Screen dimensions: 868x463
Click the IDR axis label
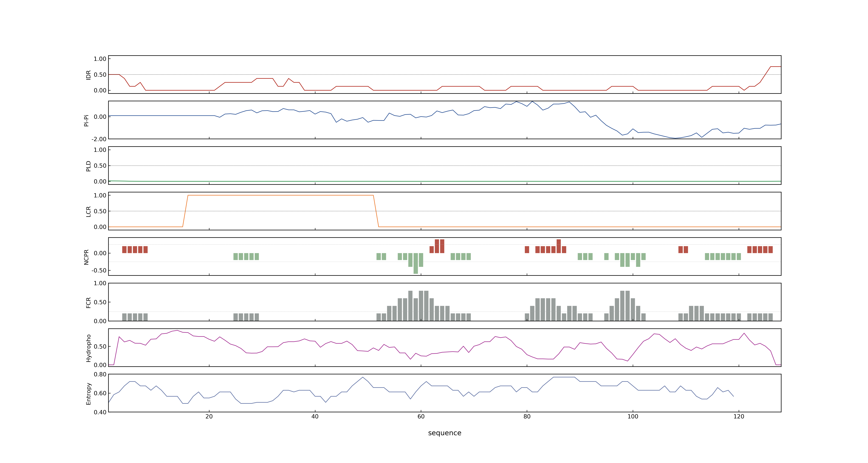tap(88, 75)
